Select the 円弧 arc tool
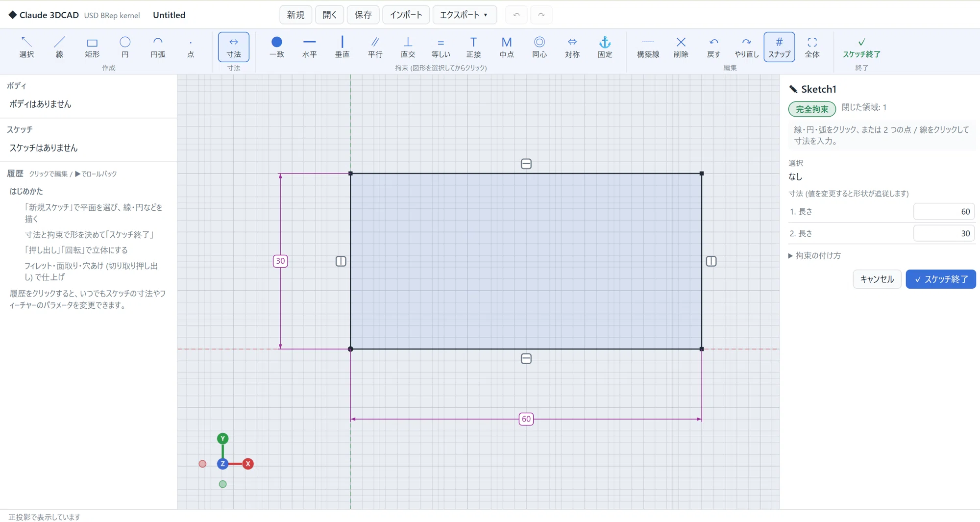 [x=158, y=47]
